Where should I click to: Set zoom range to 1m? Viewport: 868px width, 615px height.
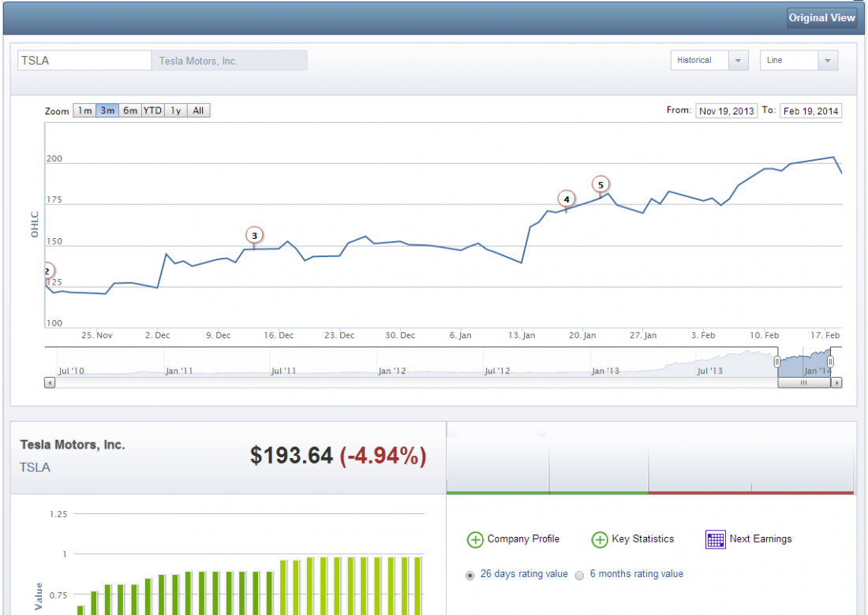(84, 111)
